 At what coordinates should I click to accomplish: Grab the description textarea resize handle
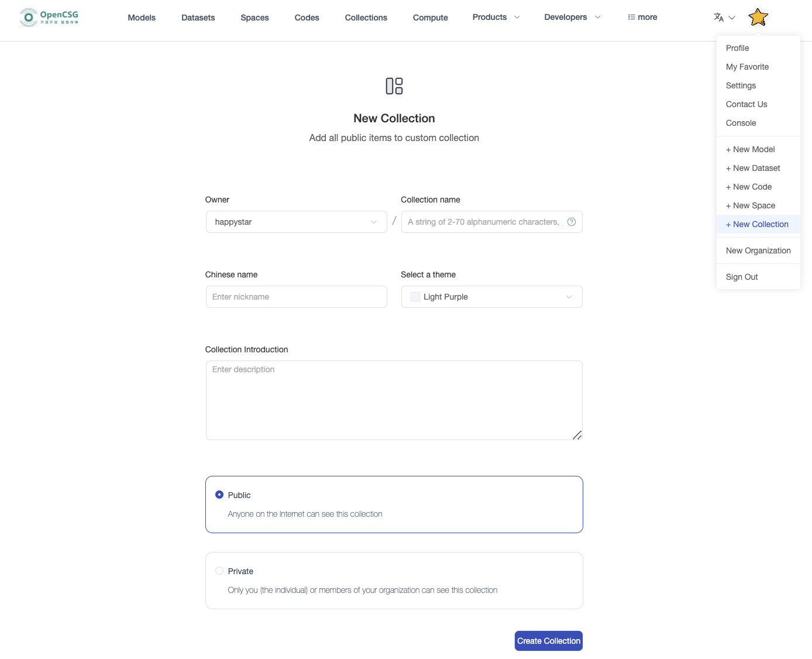click(577, 435)
